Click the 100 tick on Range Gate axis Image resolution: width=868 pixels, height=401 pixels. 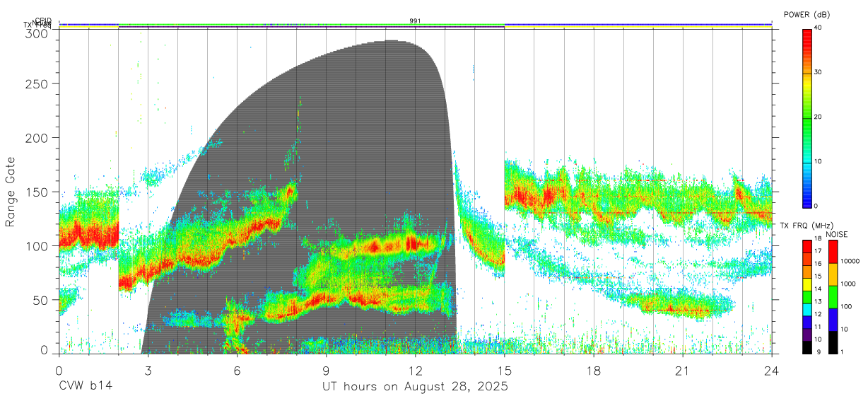click(x=35, y=245)
